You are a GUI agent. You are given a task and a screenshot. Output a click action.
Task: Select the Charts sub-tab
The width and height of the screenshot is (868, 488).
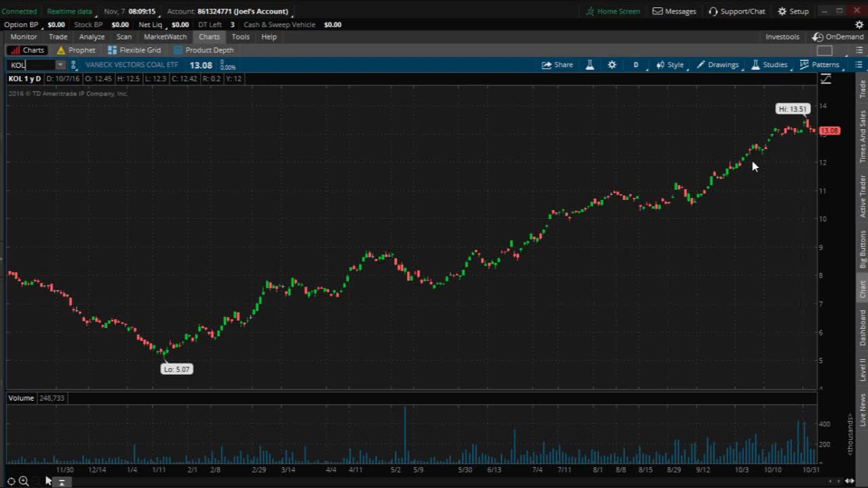click(27, 50)
